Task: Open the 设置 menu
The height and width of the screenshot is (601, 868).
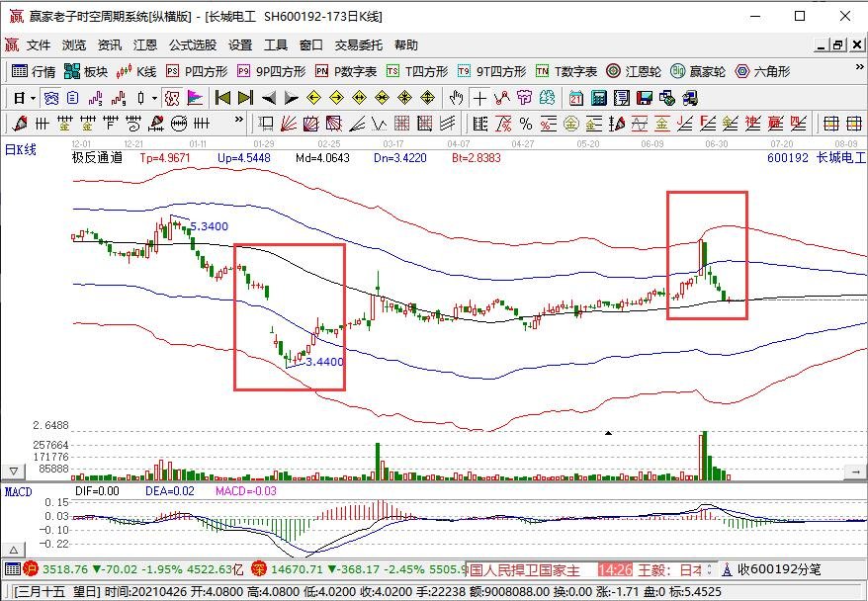Action: [x=240, y=44]
